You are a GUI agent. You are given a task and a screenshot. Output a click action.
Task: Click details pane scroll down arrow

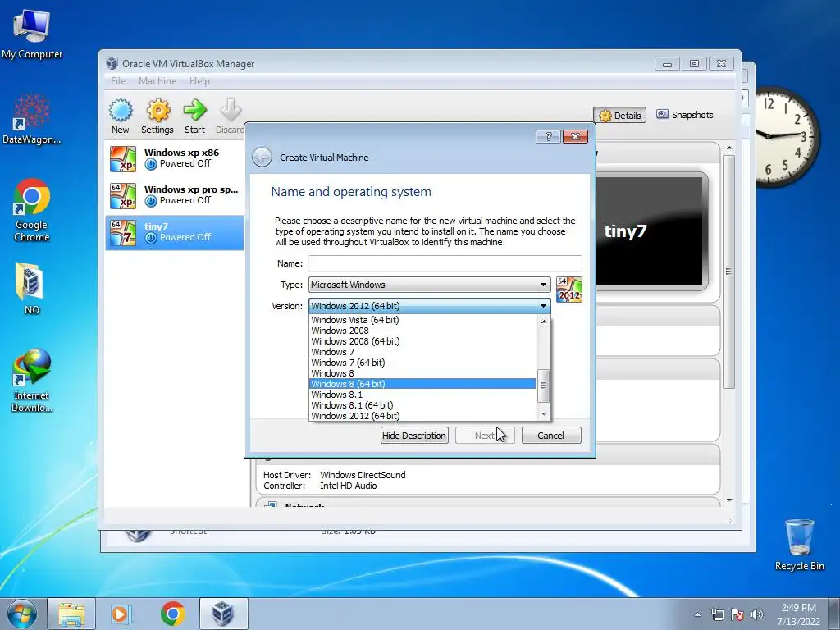729,500
